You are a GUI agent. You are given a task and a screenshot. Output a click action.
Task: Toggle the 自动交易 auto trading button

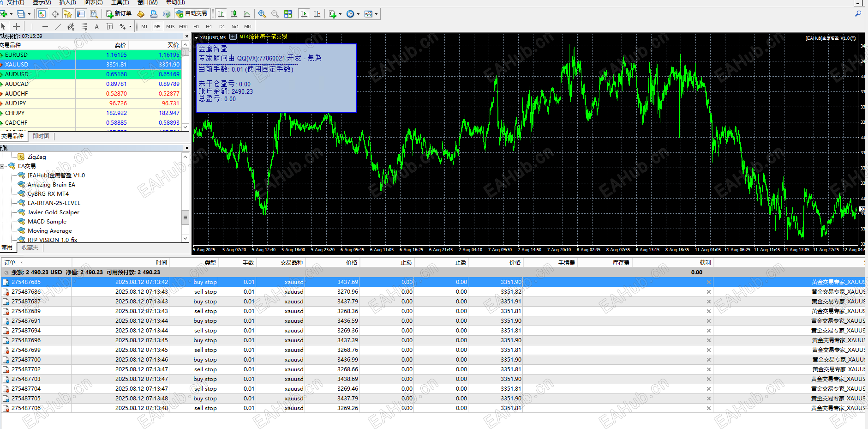192,14
